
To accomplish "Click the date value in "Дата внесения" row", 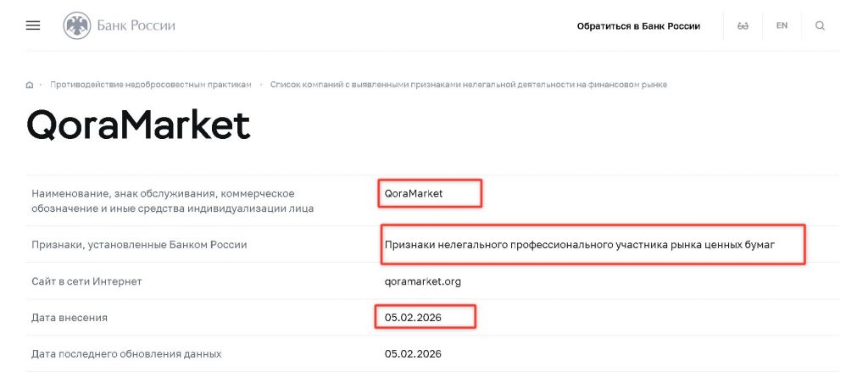I will [x=413, y=318].
